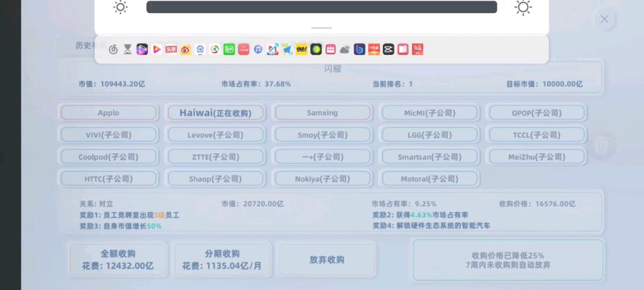Open the NetEase Cloud Music swirl icon
Image resolution: width=644 pixels, height=290 pixels.
point(113,50)
